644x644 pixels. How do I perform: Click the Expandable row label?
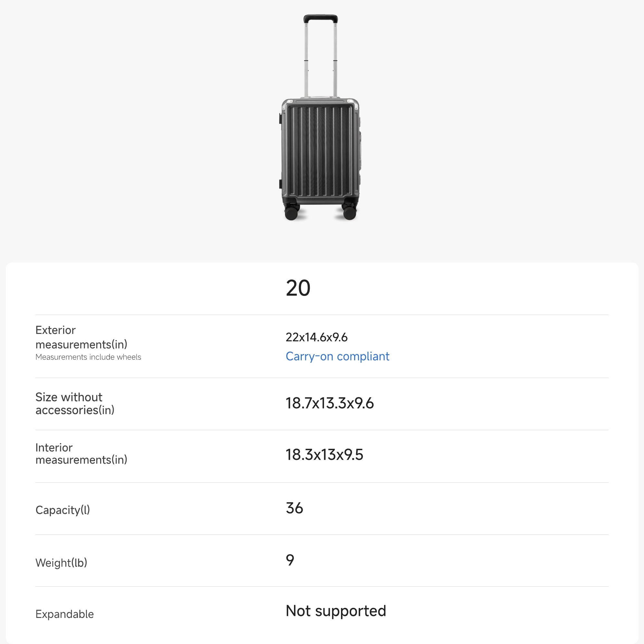65,614
